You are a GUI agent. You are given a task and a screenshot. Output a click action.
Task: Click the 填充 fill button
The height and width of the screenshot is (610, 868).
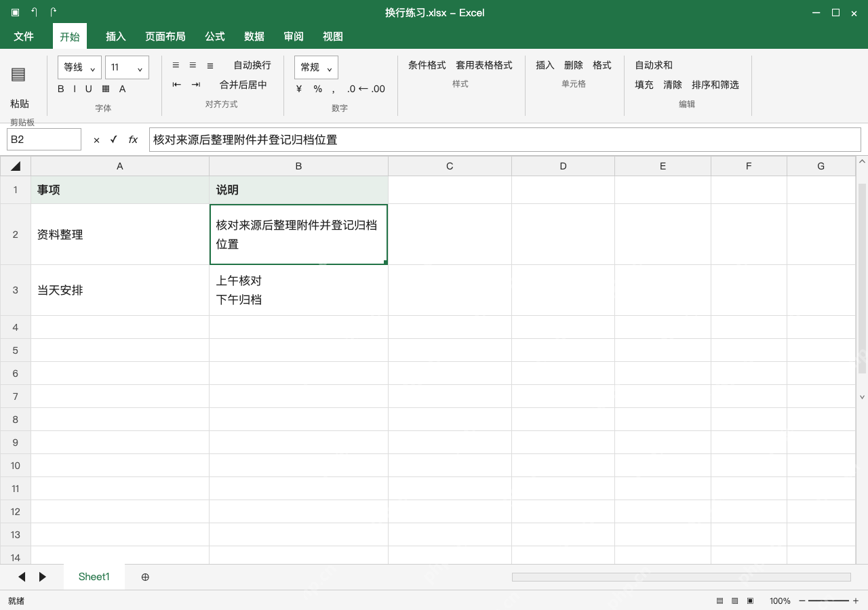(x=644, y=85)
